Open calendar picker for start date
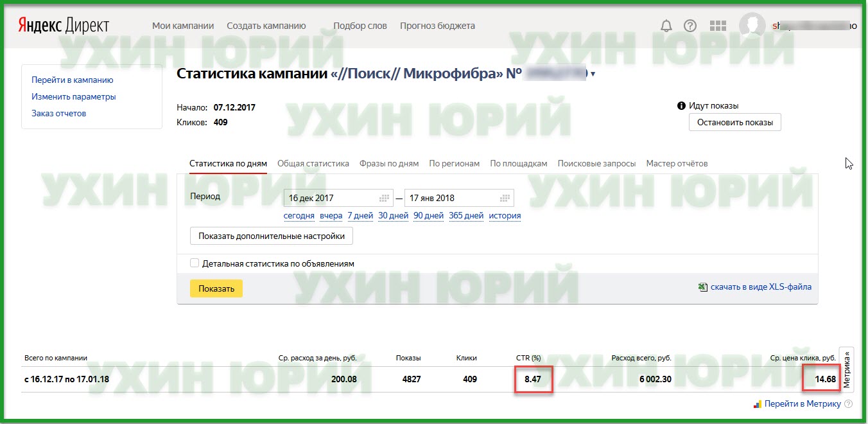868x424 pixels. 385,198
